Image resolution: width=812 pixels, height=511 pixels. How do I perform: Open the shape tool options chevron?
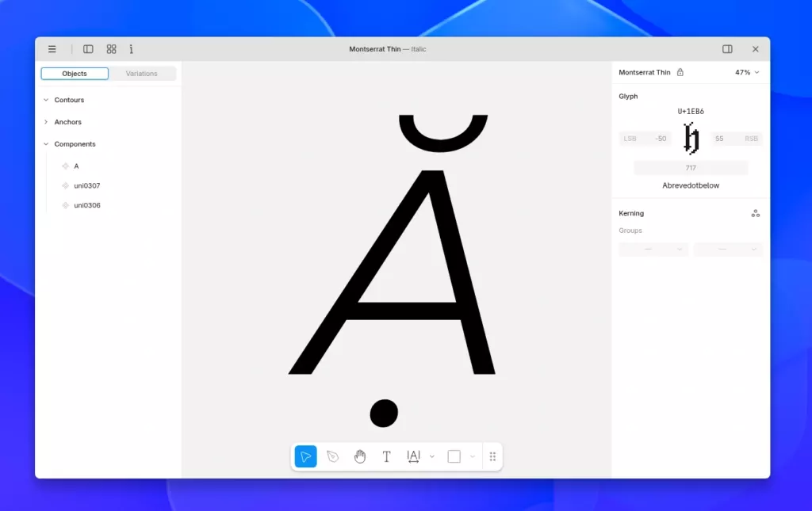pyautogui.click(x=473, y=456)
